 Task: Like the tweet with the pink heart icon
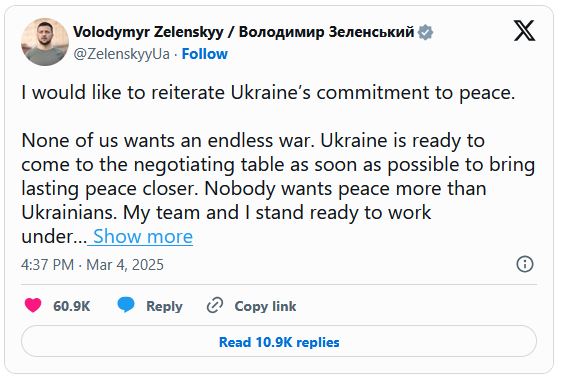point(33,305)
